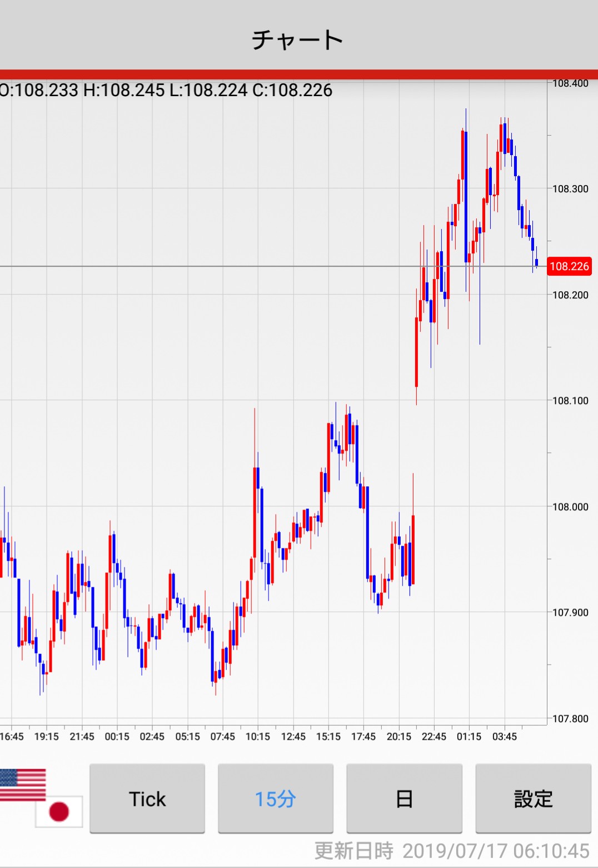The height and width of the screenshot is (868, 598).
Task: Tap the OHLC readout text line
Action: [166, 90]
